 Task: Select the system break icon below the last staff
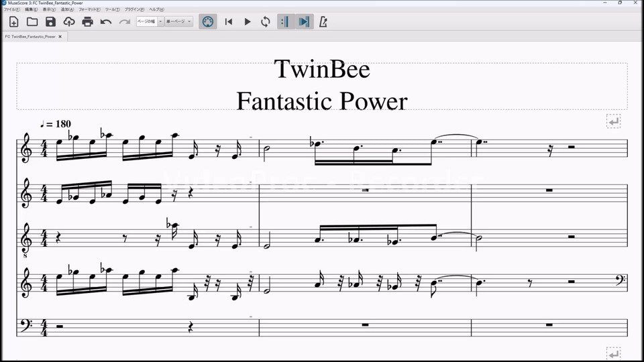[613, 353]
